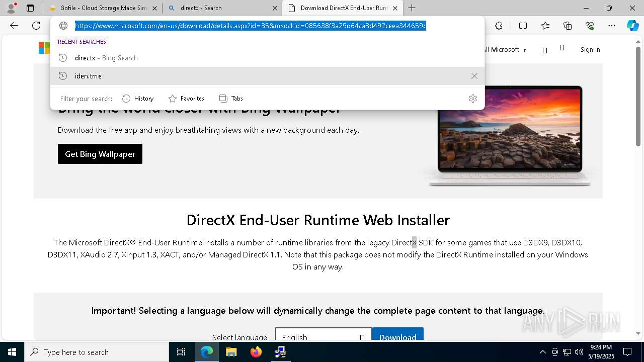Image resolution: width=644 pixels, height=362 pixels.
Task: Open the Favorites star icon
Action: 545,26
